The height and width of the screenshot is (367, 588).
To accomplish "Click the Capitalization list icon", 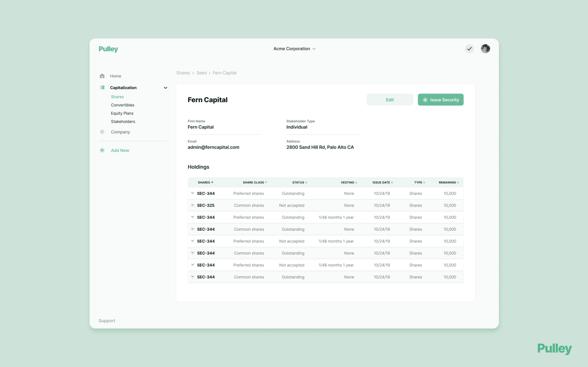I will tap(102, 87).
